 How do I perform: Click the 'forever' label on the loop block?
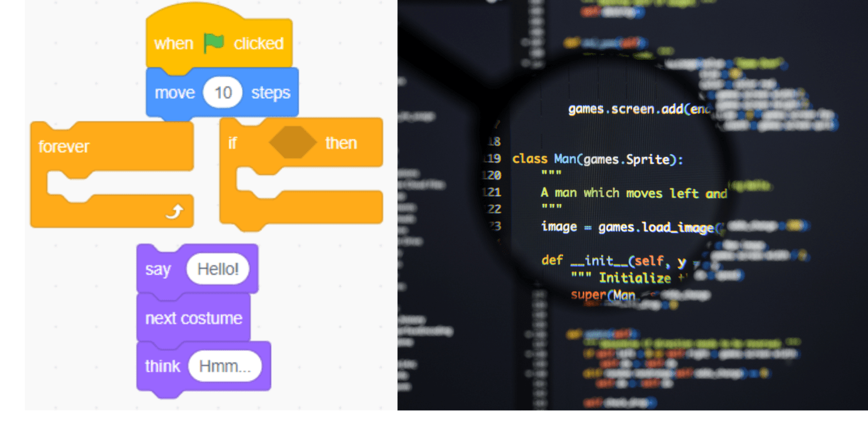click(x=64, y=147)
